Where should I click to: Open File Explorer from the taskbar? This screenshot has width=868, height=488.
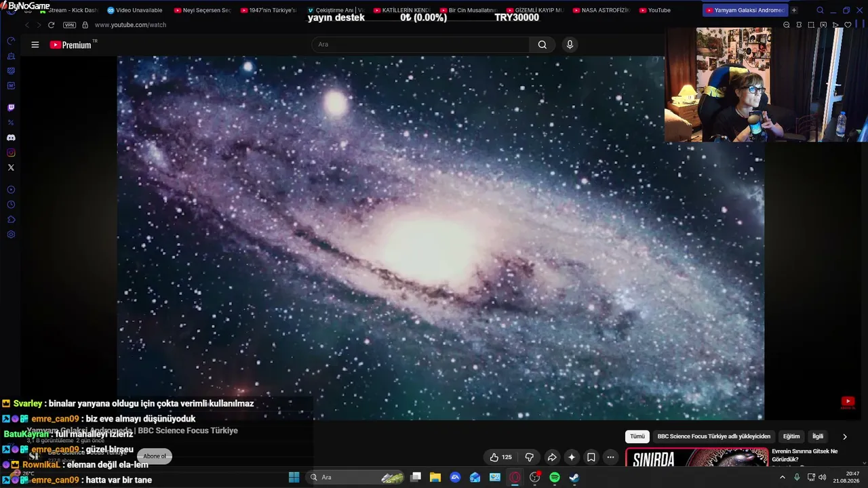[x=435, y=477]
